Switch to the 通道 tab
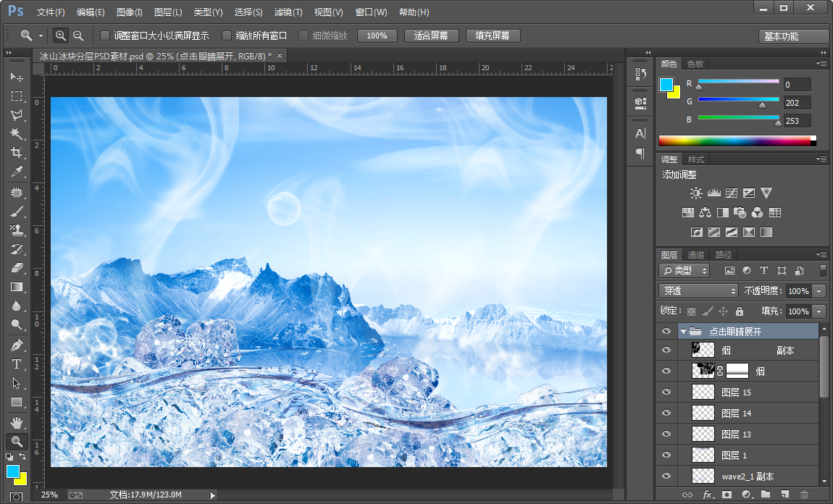833x504 pixels. click(696, 255)
